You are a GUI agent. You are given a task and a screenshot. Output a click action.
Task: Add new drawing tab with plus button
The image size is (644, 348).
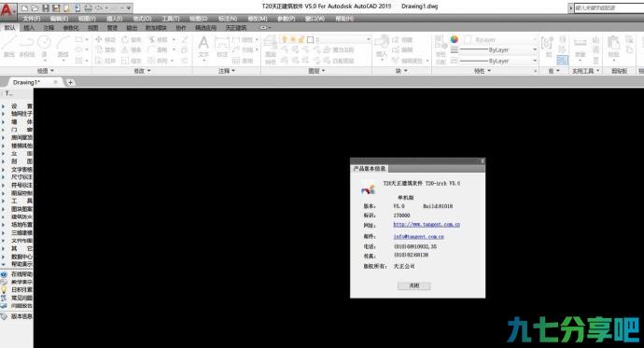[x=70, y=82]
